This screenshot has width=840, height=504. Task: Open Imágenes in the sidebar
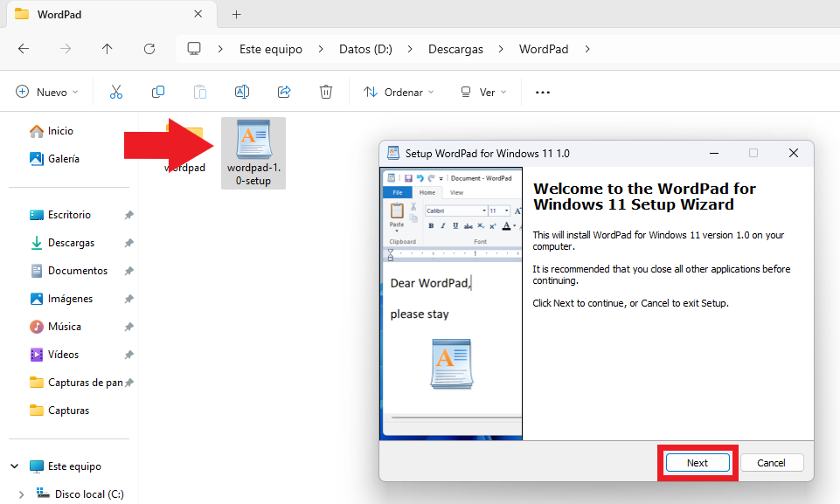(70, 299)
